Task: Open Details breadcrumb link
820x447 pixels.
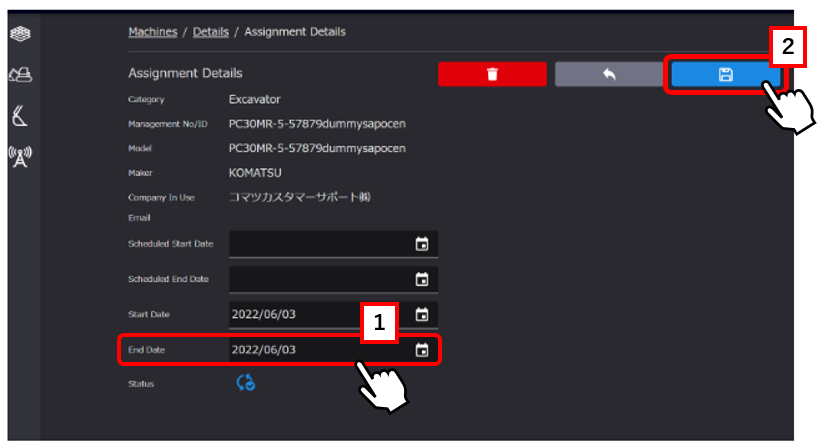Action: coord(211,32)
